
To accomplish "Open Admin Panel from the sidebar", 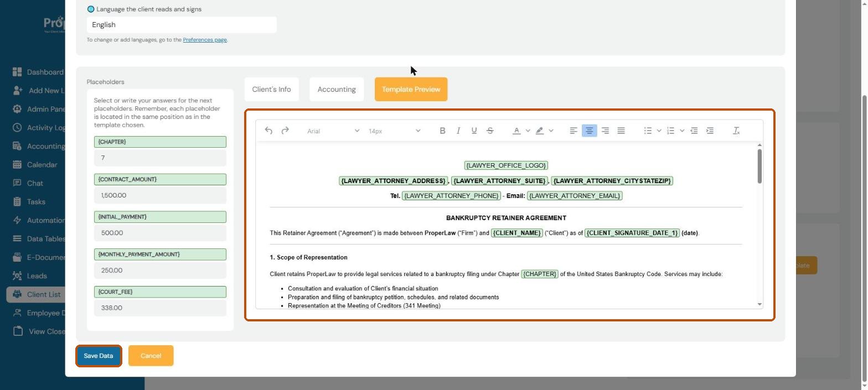I will (x=39, y=109).
